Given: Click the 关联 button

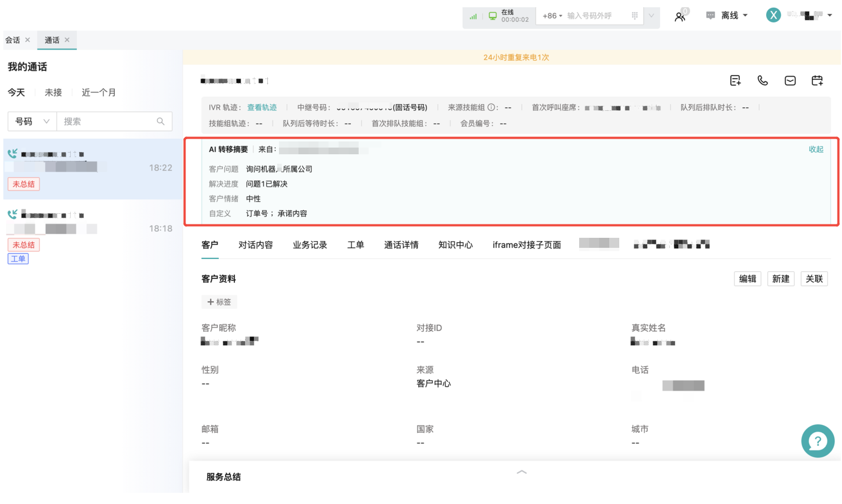Looking at the screenshot, I should 814,279.
